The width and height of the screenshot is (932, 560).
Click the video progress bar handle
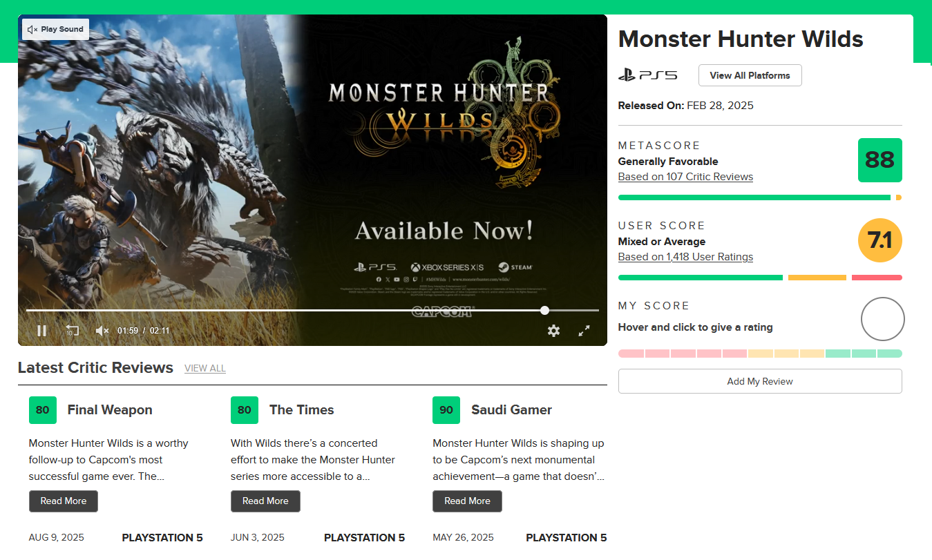tap(545, 311)
